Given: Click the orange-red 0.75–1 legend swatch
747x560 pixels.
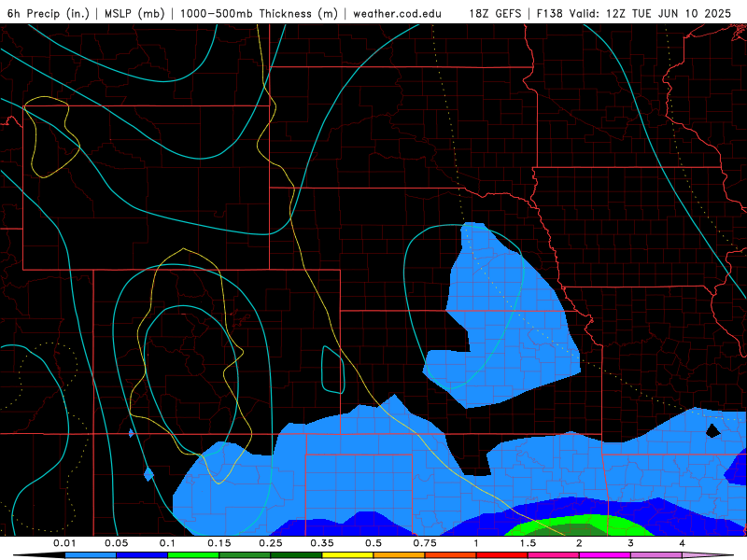Looking at the screenshot, I should coord(450,555).
